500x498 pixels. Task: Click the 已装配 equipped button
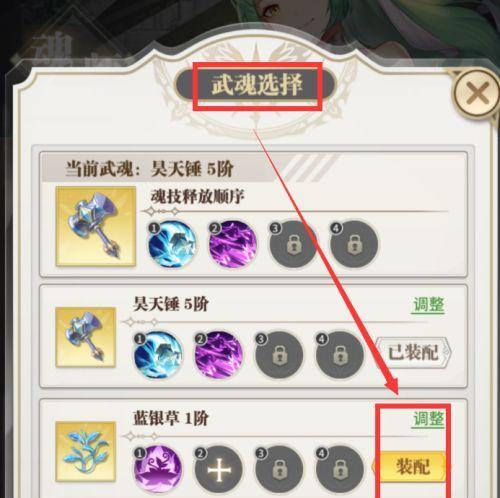(x=413, y=353)
